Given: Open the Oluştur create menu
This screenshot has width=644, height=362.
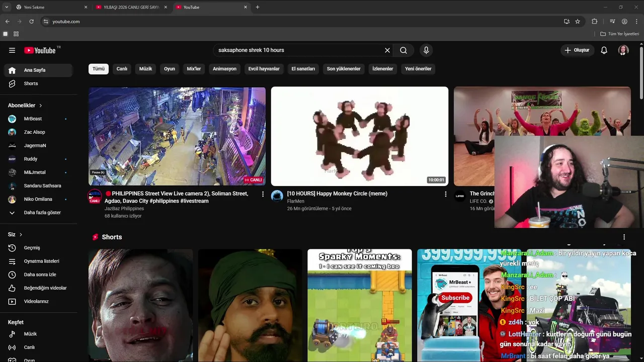Looking at the screenshot, I should tap(577, 50).
